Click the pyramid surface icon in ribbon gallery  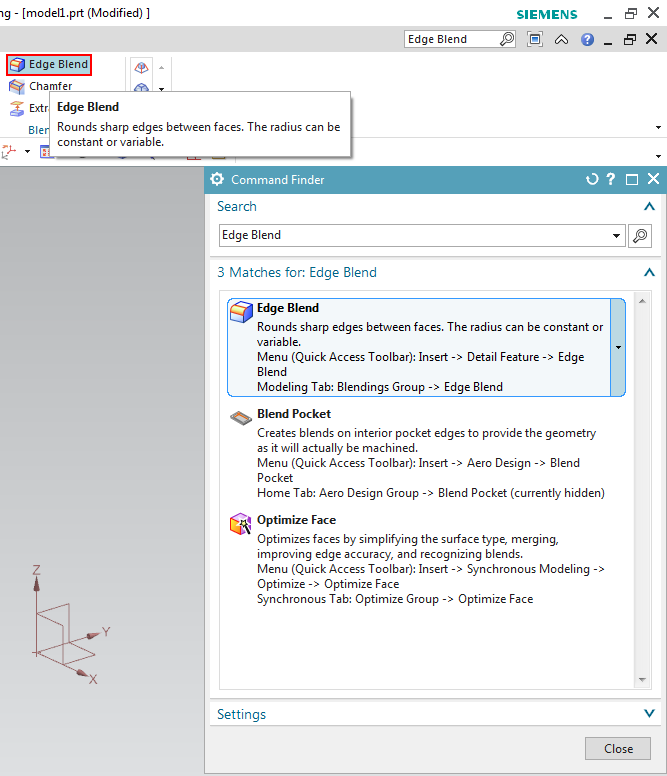[x=142, y=68]
